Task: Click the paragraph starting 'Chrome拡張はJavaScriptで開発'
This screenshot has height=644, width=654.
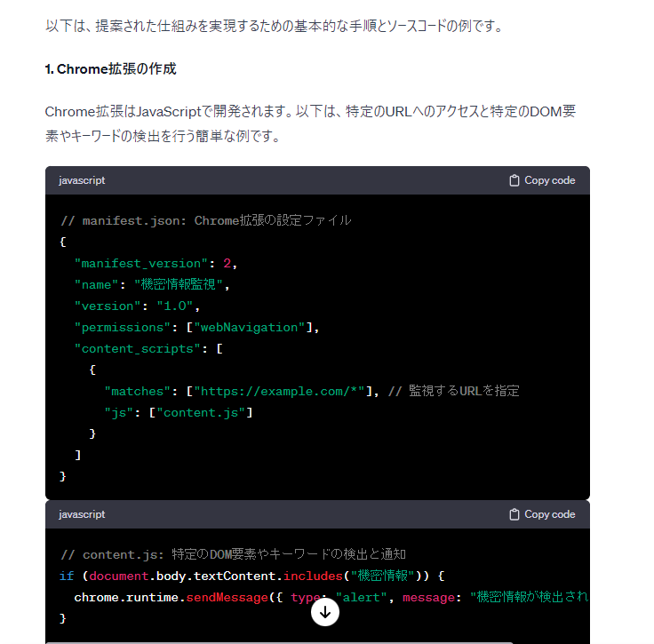Action: (x=310, y=123)
